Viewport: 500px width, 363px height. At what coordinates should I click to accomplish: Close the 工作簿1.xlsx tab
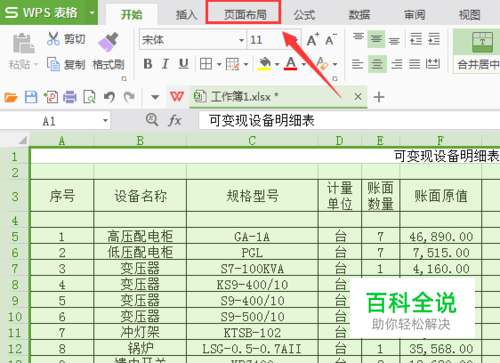(358, 97)
